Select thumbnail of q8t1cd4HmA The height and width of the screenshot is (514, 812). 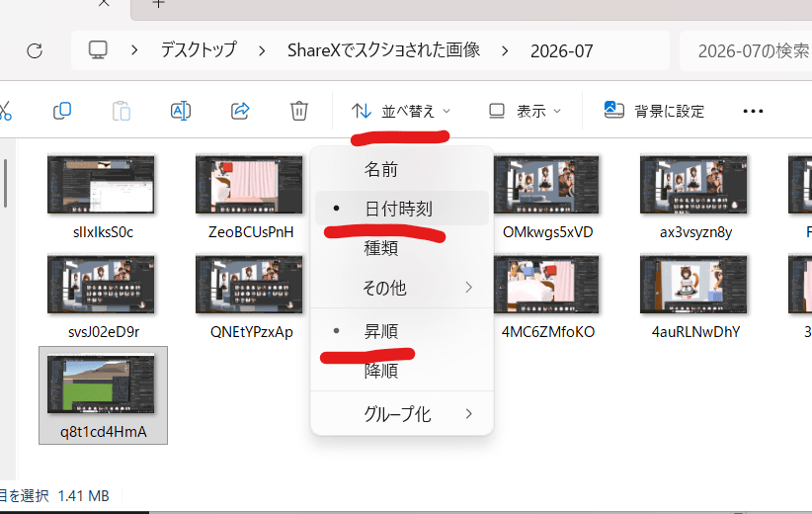(101, 384)
